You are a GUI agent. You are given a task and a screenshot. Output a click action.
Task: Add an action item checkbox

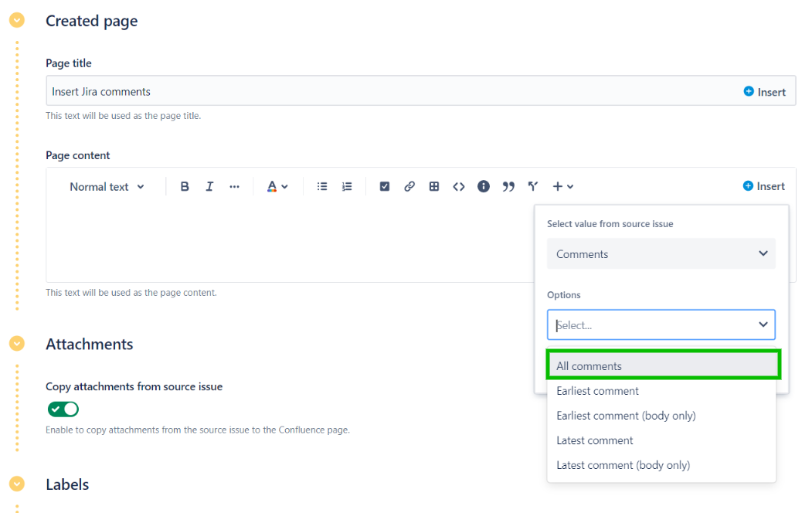pyautogui.click(x=385, y=186)
